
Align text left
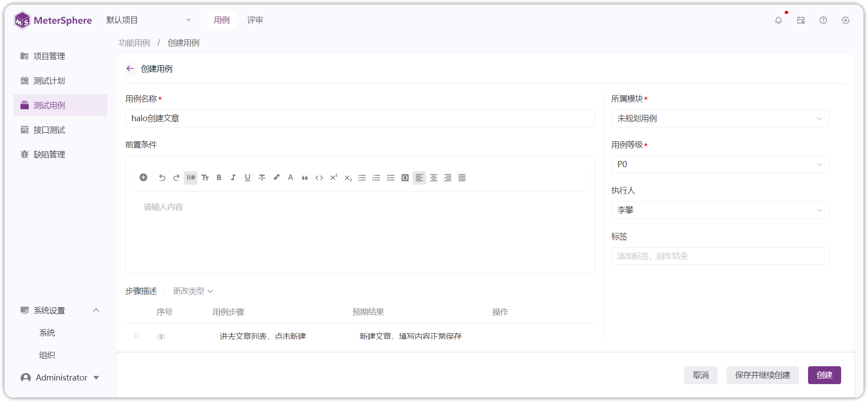[x=419, y=178]
